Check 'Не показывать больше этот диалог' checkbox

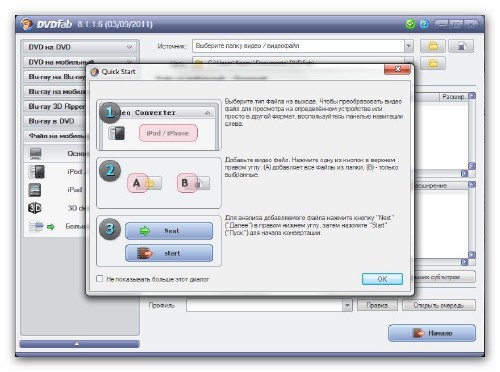pos(99,279)
